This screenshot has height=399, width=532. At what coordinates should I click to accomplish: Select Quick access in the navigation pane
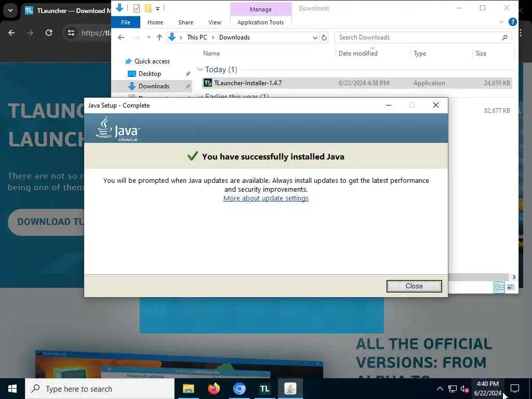click(152, 61)
